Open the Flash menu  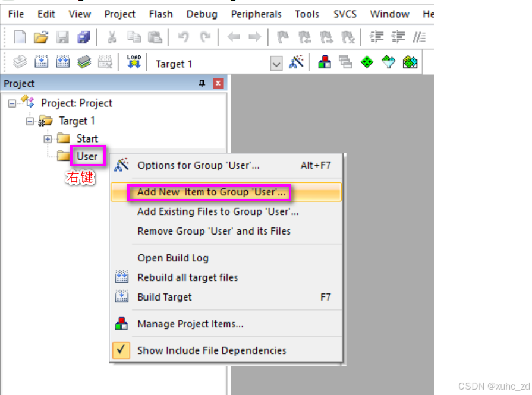(x=161, y=14)
